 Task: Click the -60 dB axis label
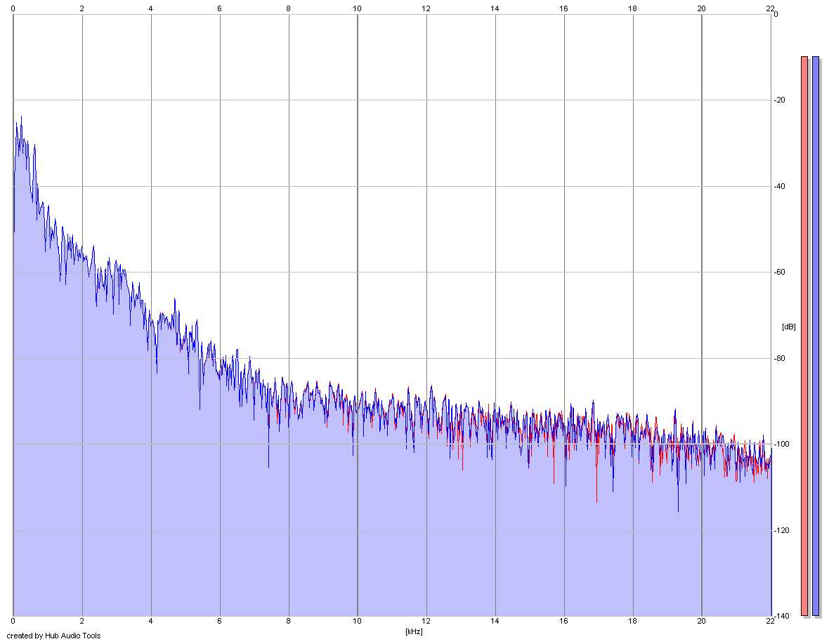coord(780,272)
